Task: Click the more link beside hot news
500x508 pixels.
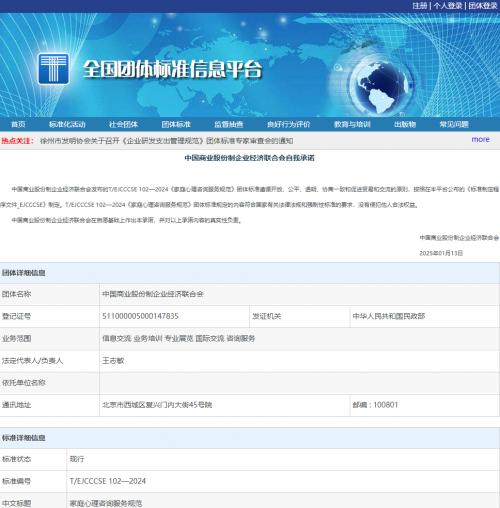Action: pos(480,139)
